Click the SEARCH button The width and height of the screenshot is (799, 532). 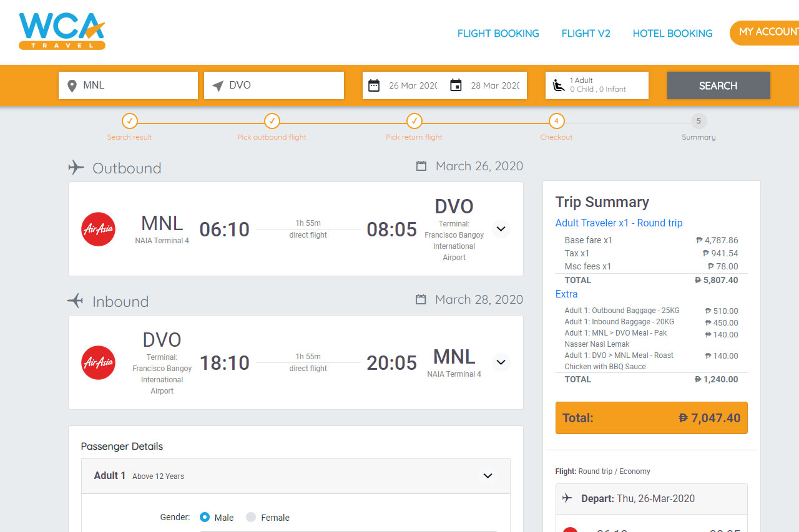pyautogui.click(x=718, y=85)
